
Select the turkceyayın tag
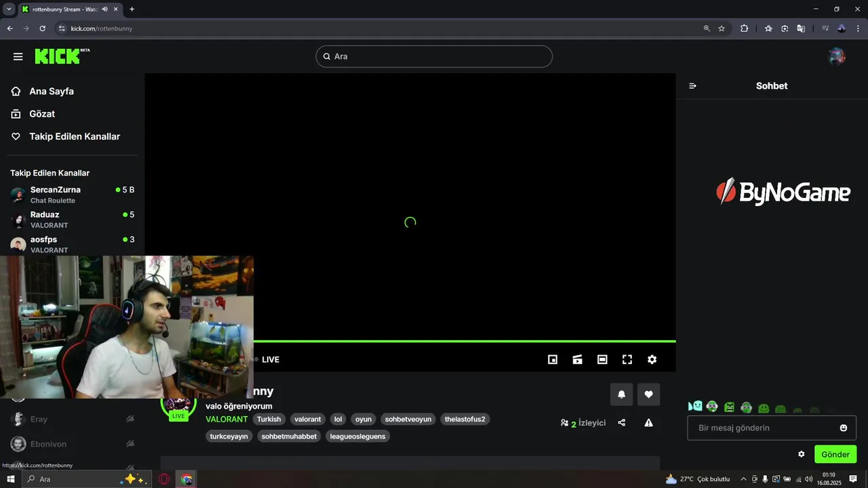pyautogui.click(x=229, y=436)
